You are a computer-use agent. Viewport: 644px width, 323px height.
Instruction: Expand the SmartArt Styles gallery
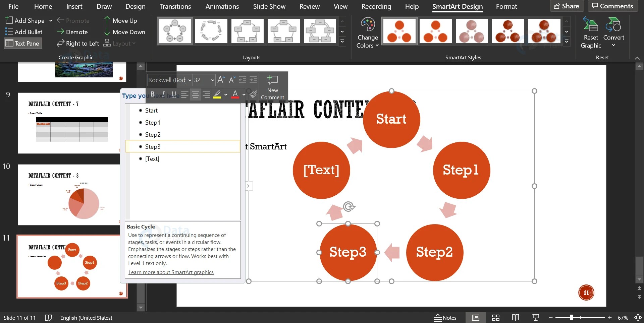[567, 41]
